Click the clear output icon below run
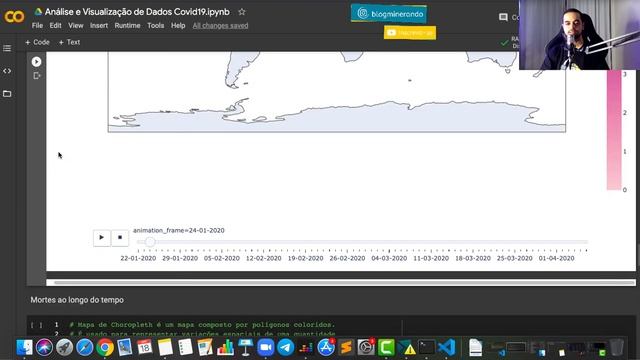 37,76
